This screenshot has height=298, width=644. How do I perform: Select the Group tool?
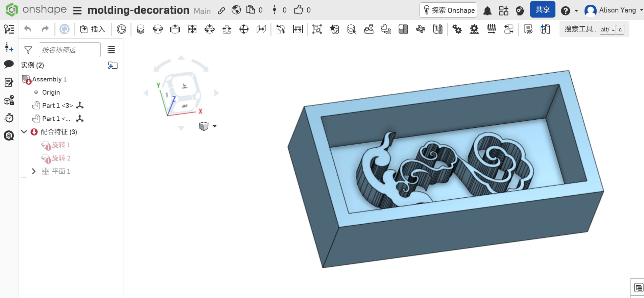(317, 29)
